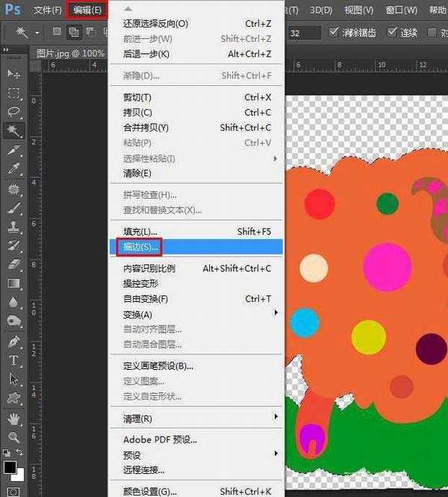Viewport: 448px width, 497px height.
Task: Toggle the 连续 contiguous checkbox
Action: click(x=393, y=33)
